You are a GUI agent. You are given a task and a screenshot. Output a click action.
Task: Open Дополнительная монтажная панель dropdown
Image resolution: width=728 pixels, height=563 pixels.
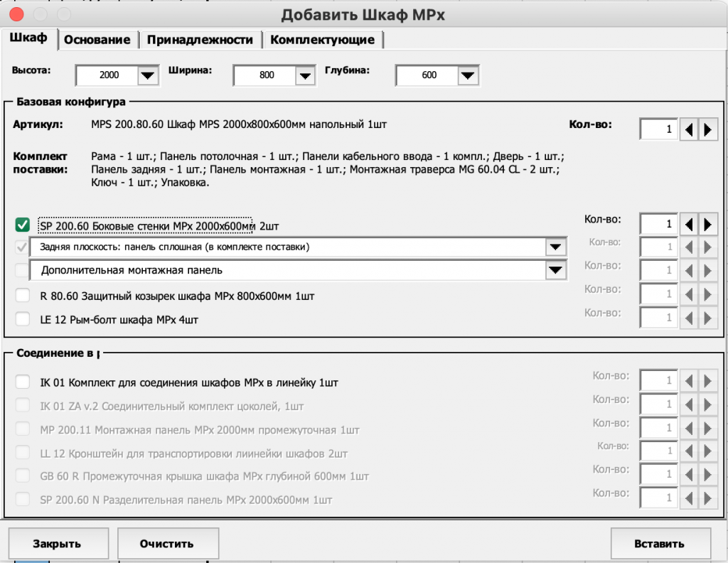(555, 270)
